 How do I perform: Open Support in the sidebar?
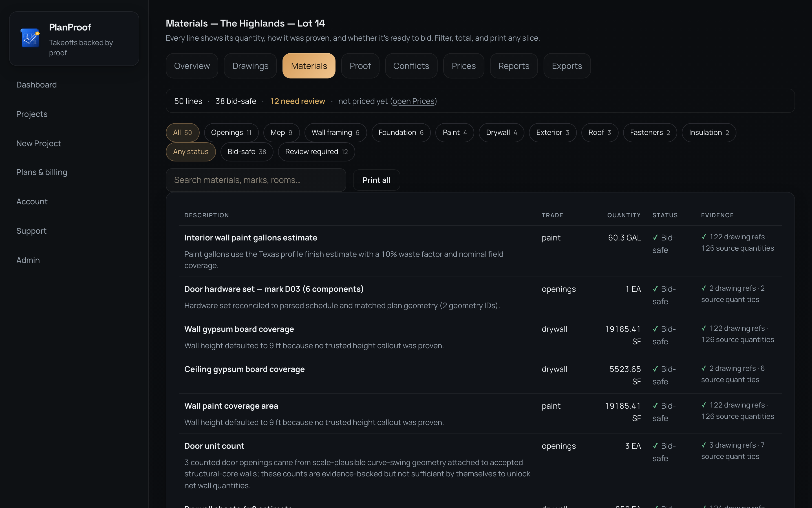tap(31, 231)
